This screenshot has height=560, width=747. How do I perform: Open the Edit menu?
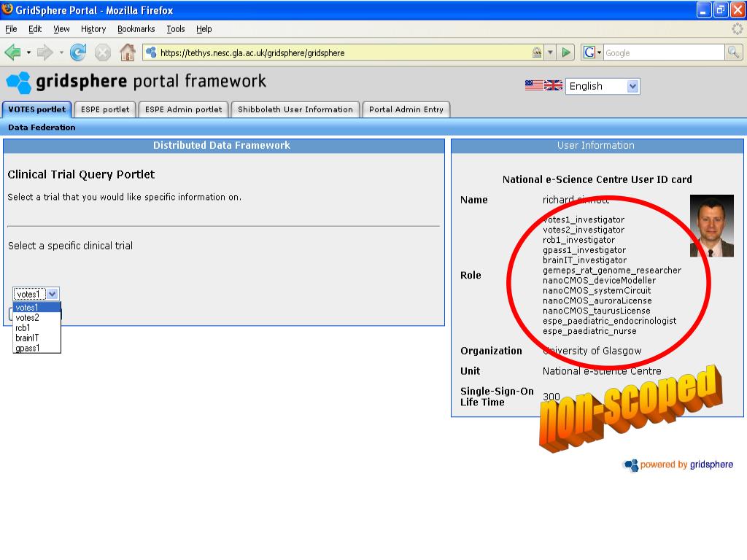(x=35, y=29)
